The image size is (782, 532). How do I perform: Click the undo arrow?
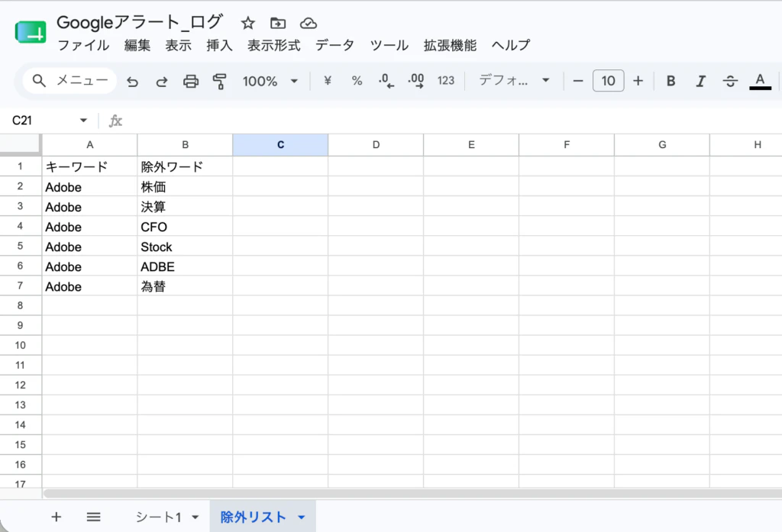pyautogui.click(x=132, y=81)
